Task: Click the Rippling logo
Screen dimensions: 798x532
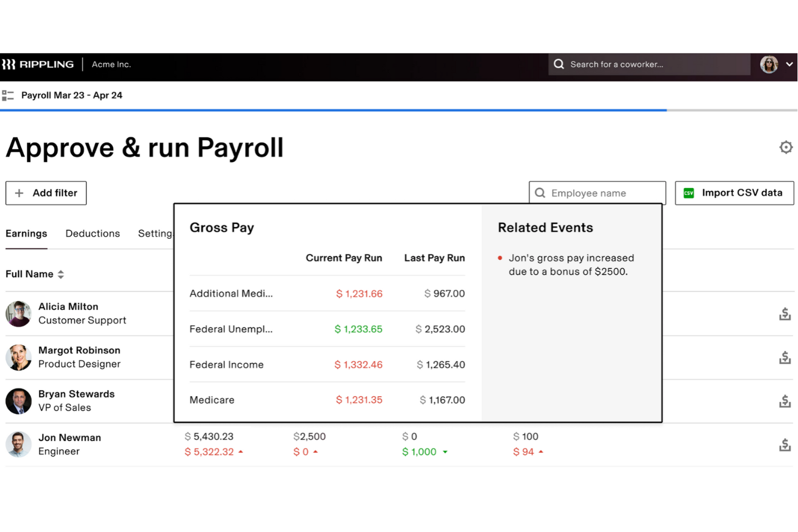Action: (x=38, y=64)
